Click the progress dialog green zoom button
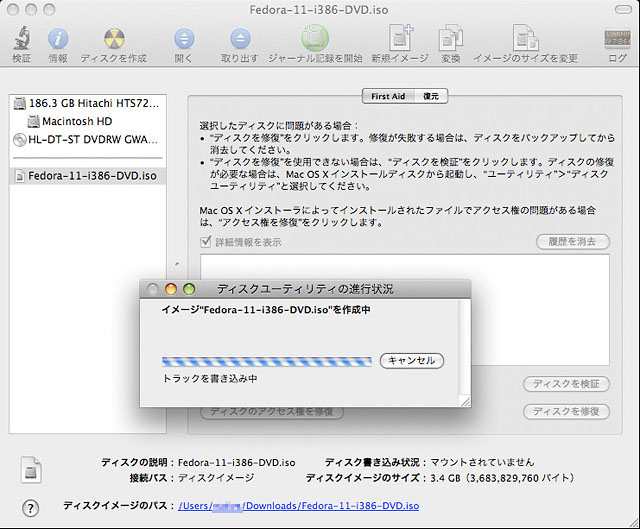Viewport: 640px width, 529px height. pyautogui.click(x=189, y=289)
